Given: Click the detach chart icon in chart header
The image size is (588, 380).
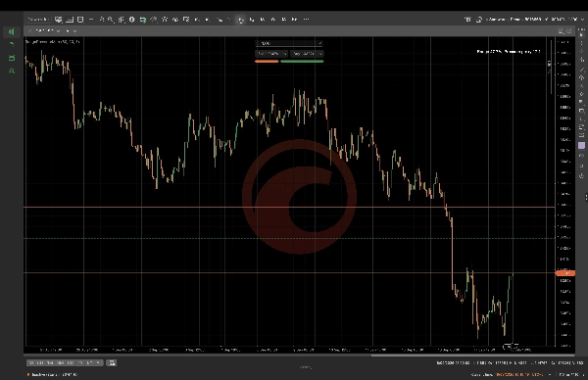Looking at the screenshot, I should pyautogui.click(x=568, y=31).
